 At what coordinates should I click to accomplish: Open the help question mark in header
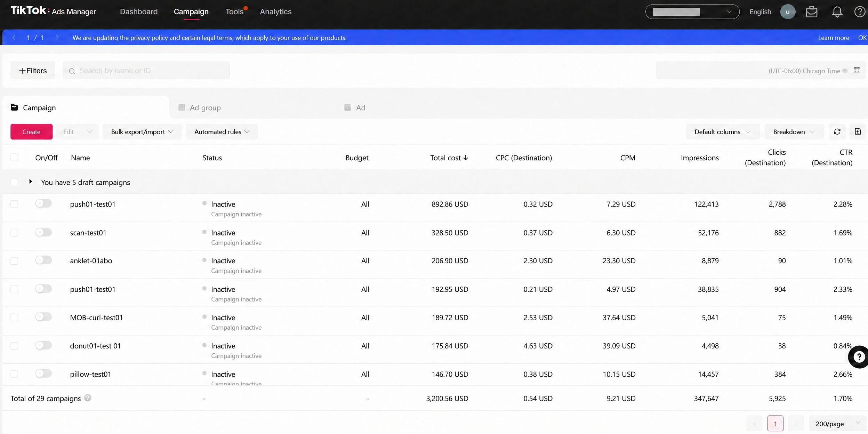(x=860, y=12)
